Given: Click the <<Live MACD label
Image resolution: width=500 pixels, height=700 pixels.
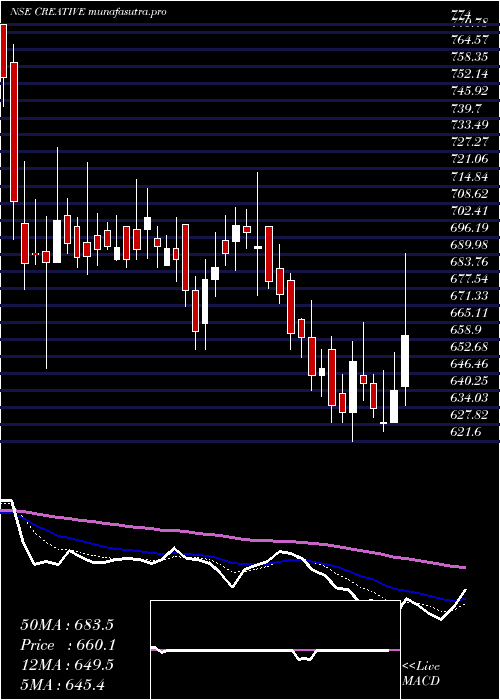Looking at the screenshot, I should pos(421,674).
